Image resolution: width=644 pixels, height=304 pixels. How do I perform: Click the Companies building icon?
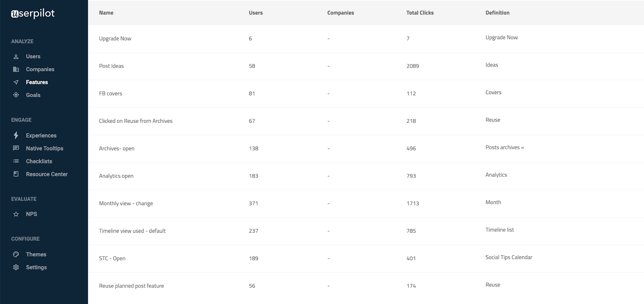(16, 69)
